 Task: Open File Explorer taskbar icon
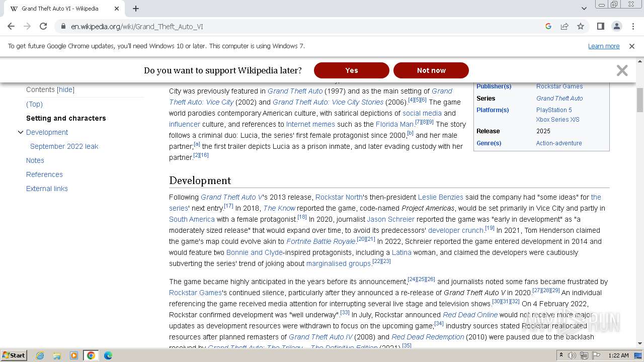tap(57, 355)
